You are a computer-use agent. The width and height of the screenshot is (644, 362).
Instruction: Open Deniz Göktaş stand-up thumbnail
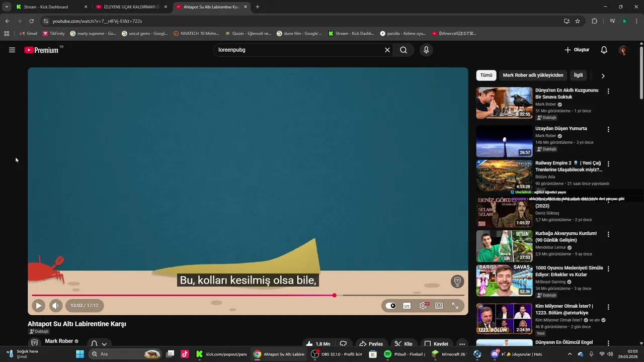pos(504,212)
